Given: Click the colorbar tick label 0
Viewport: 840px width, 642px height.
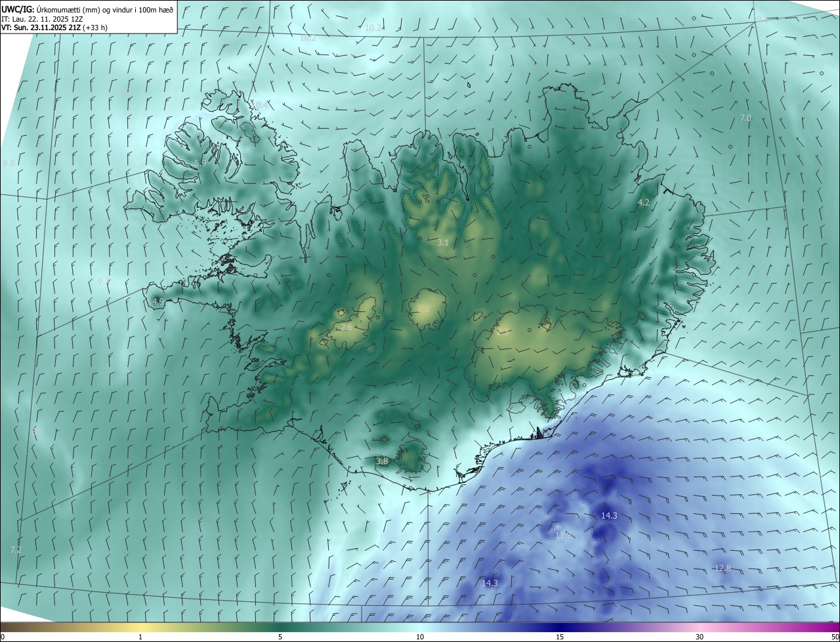Looking at the screenshot, I should click(x=3, y=637).
